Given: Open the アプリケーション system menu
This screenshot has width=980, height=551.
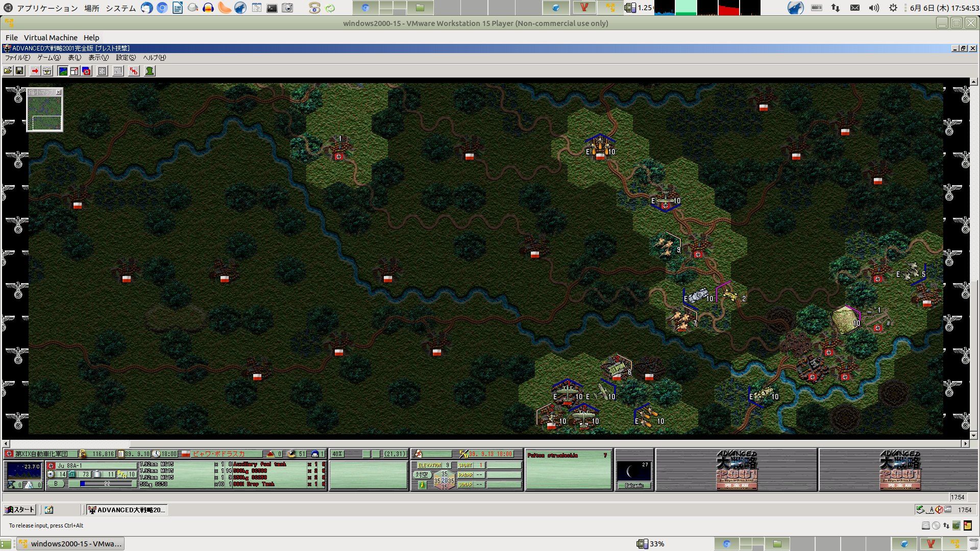Looking at the screenshot, I should click(47, 8).
